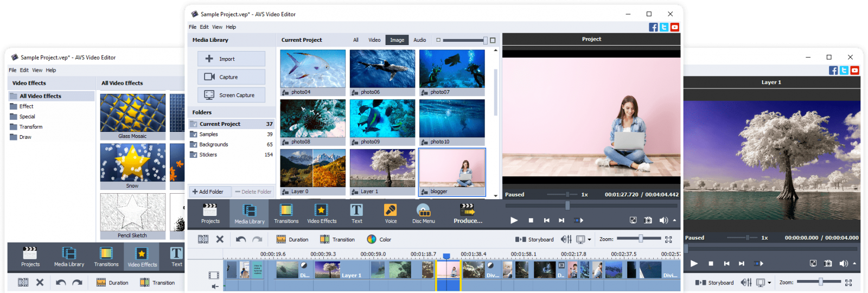
Task: Click the Capture camera button
Action: (x=231, y=77)
